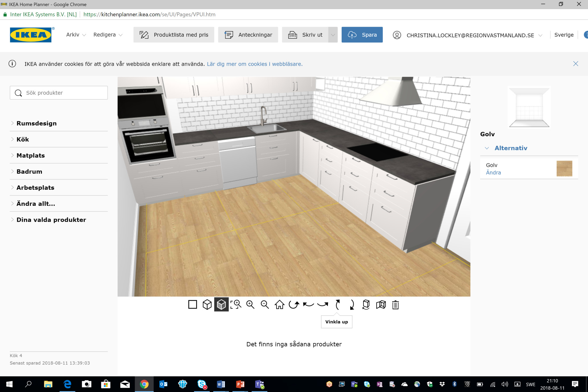Open the Skriv ut dropdown arrow
Viewport: 588px width, 392px height.
click(333, 35)
